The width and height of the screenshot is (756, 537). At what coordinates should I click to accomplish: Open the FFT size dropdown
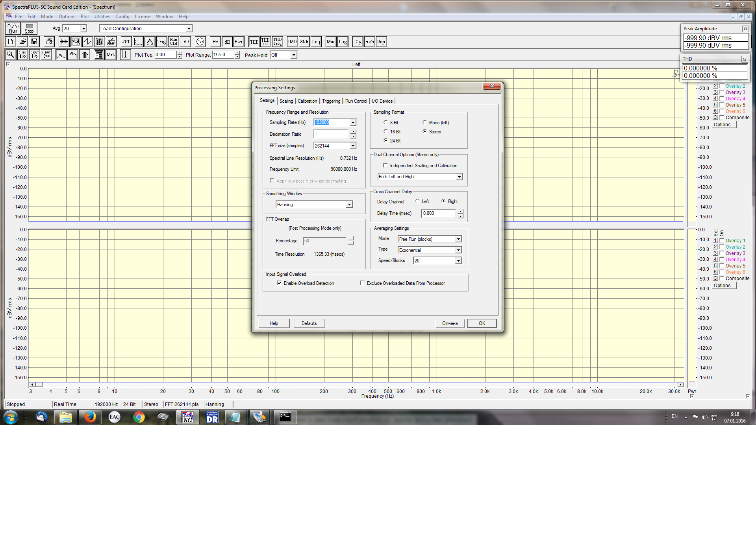[x=353, y=146]
